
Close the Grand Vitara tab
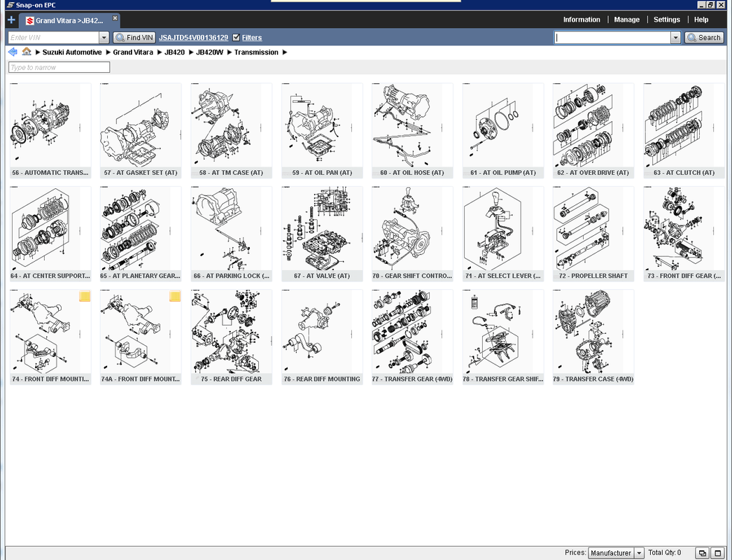click(115, 18)
